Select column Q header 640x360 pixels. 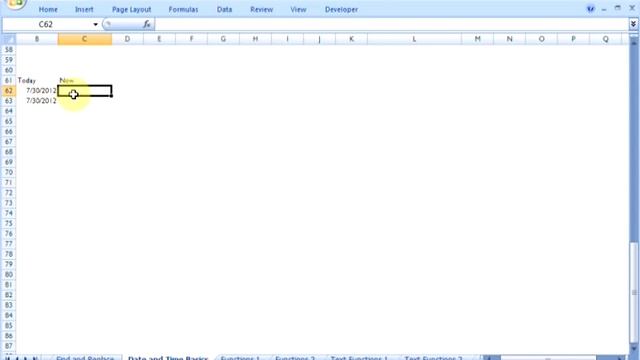(x=605, y=39)
